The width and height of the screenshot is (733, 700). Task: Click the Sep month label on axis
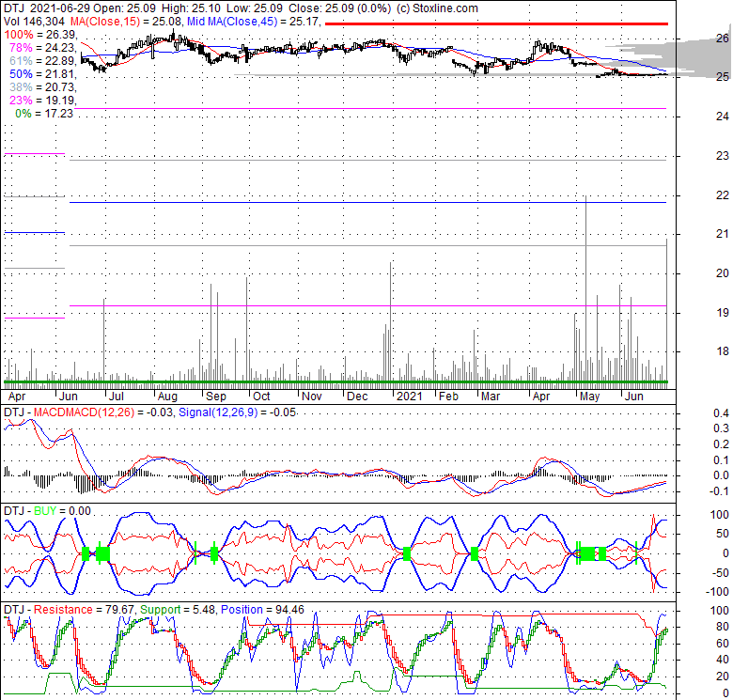(x=216, y=397)
